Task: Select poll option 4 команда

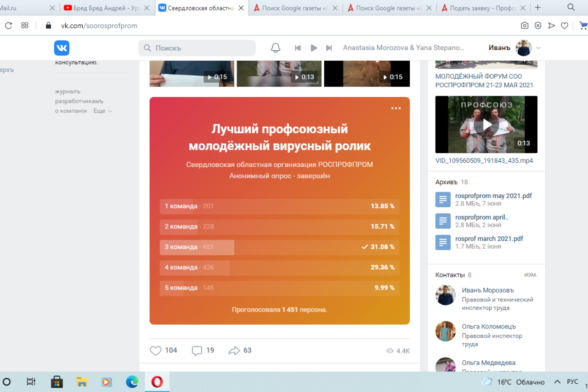Action: click(279, 267)
